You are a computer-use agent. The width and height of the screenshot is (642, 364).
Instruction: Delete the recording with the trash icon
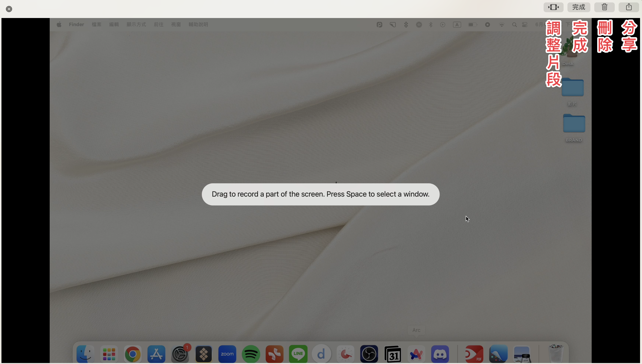click(x=604, y=7)
